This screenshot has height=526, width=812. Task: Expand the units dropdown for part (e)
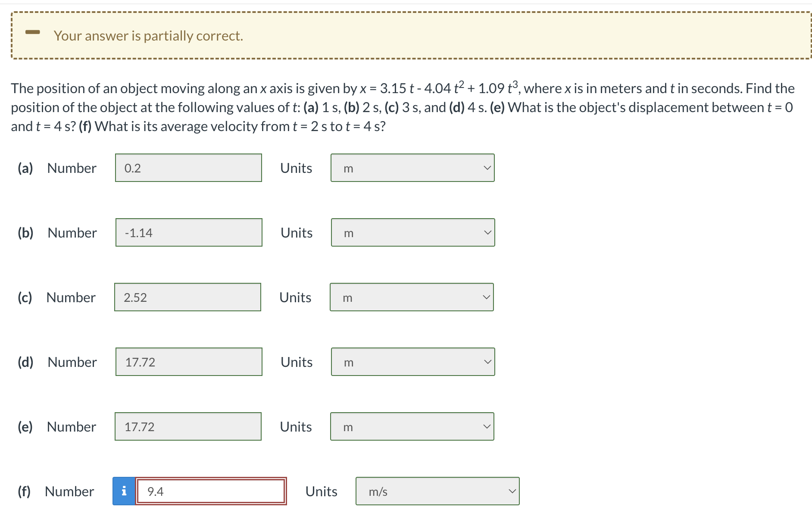tap(412, 426)
